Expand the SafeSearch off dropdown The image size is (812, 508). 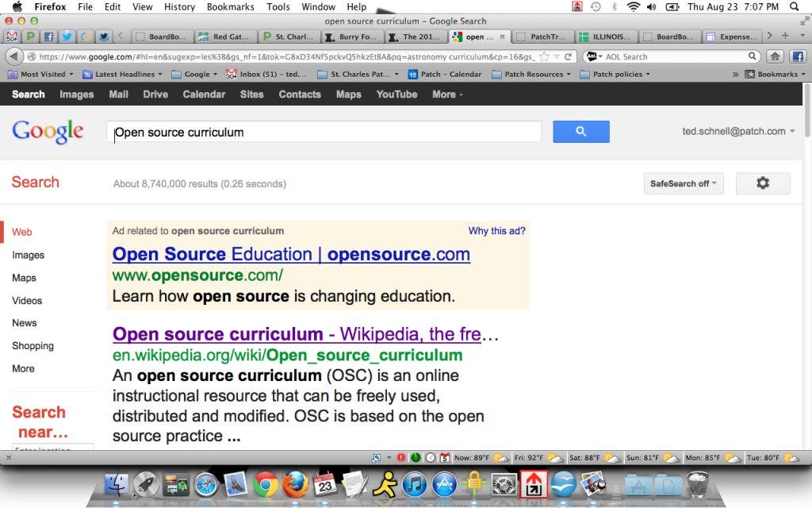(683, 183)
